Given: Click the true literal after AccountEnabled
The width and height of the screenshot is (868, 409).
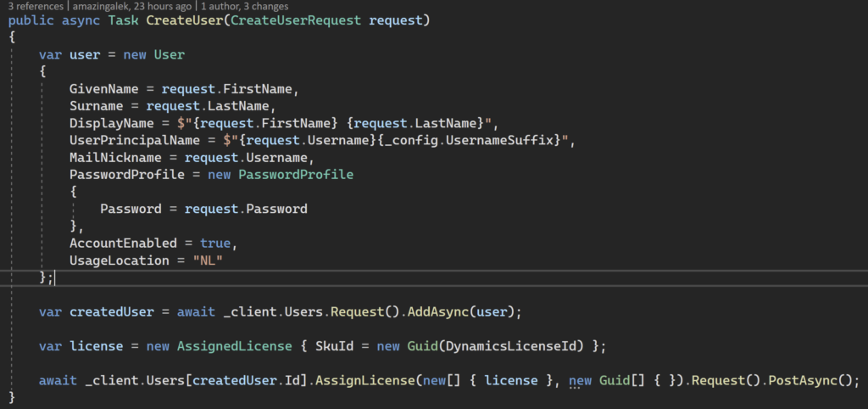Looking at the screenshot, I should [215, 244].
